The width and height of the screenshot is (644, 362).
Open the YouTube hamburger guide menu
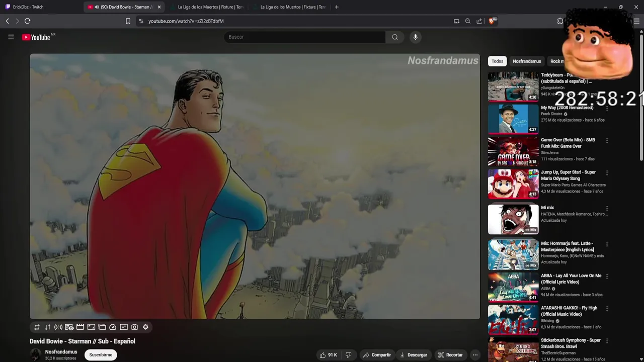pyautogui.click(x=11, y=37)
